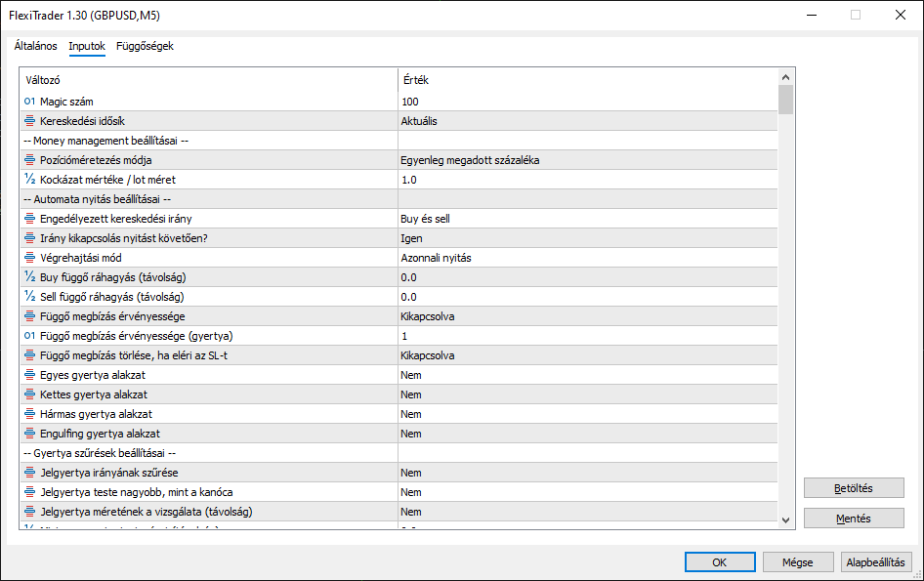Click the icon beside Jelgyertya teste nagyobb

[29, 491]
